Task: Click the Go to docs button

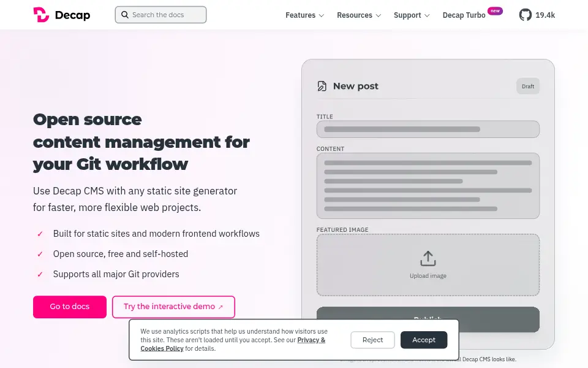Action: click(70, 307)
